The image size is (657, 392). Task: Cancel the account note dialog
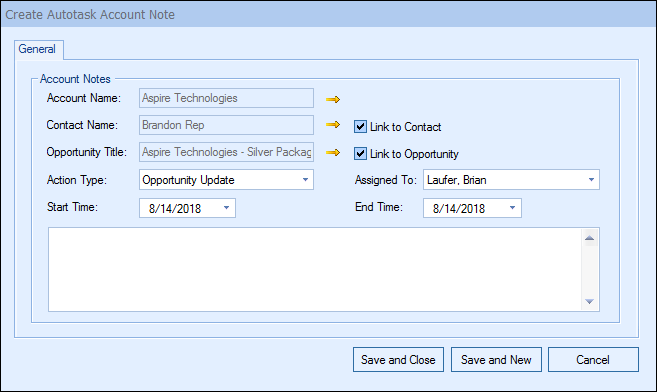(593, 359)
